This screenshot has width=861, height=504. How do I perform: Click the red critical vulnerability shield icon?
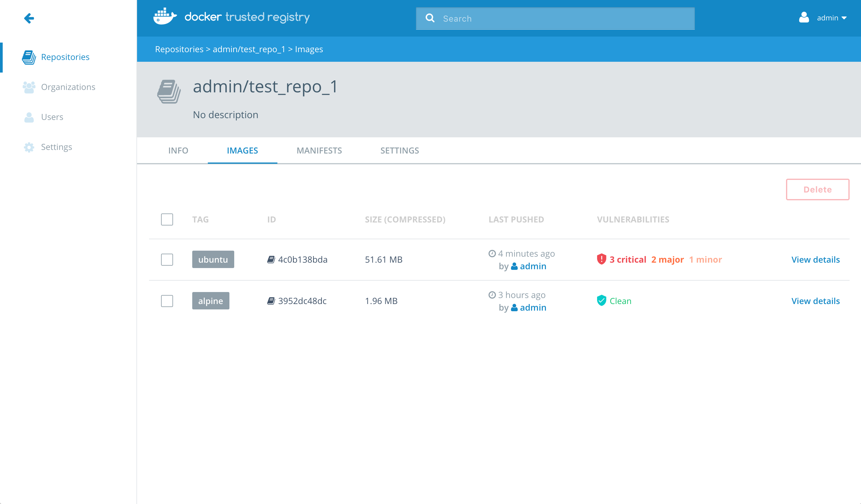pos(601,259)
